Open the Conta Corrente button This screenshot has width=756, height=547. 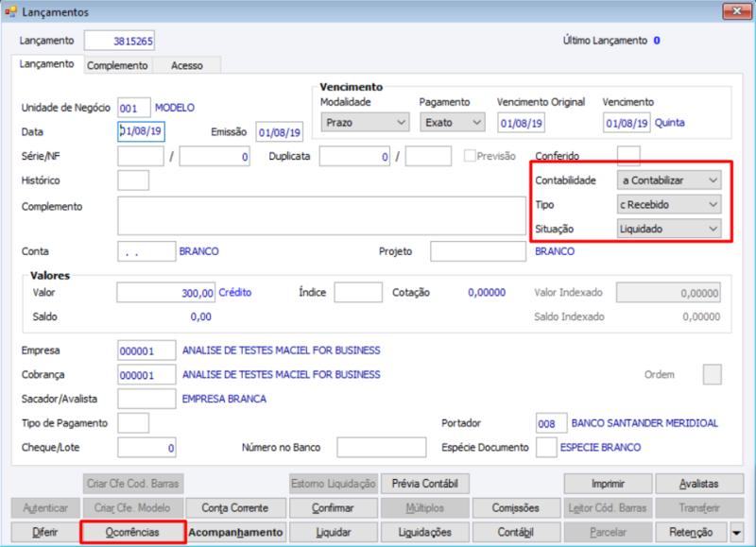[235, 508]
